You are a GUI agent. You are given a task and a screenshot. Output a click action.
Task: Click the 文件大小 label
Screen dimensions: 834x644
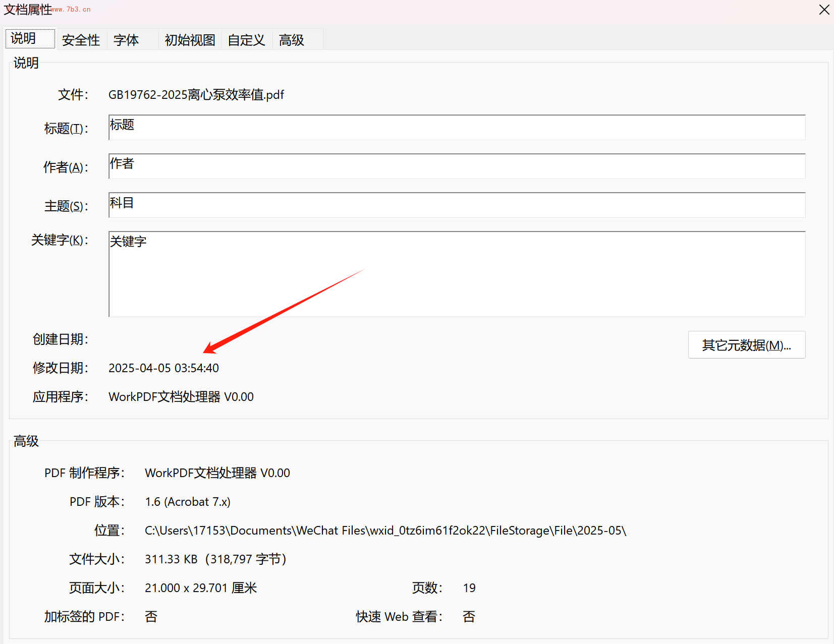pyautogui.click(x=97, y=559)
